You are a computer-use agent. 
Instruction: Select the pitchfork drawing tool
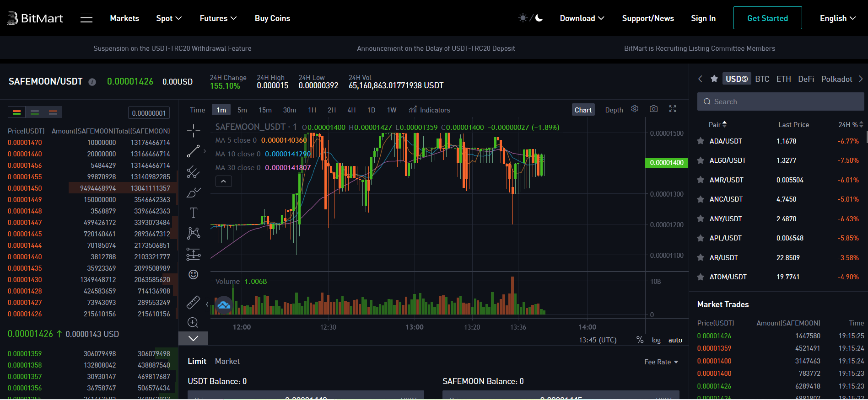click(194, 172)
